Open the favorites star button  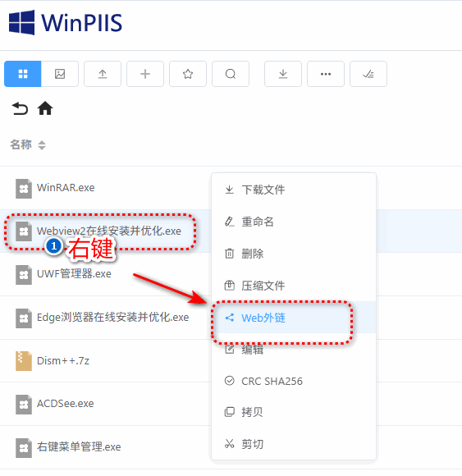click(x=188, y=74)
